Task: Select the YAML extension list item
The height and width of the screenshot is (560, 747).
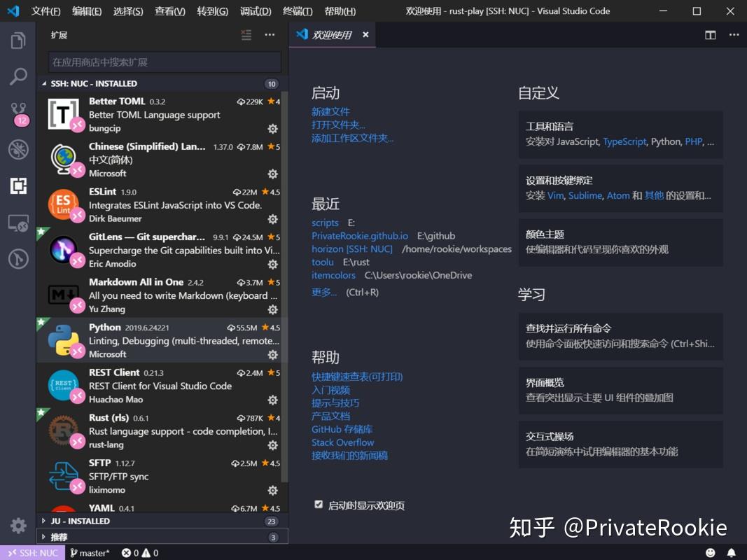Action: (x=162, y=507)
